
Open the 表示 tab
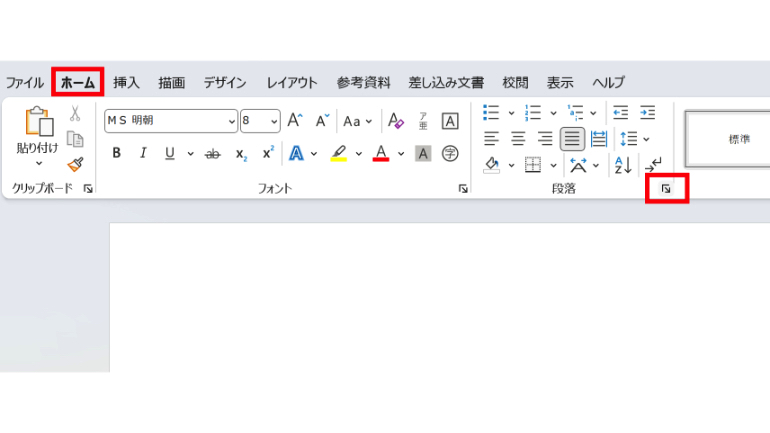tap(560, 82)
